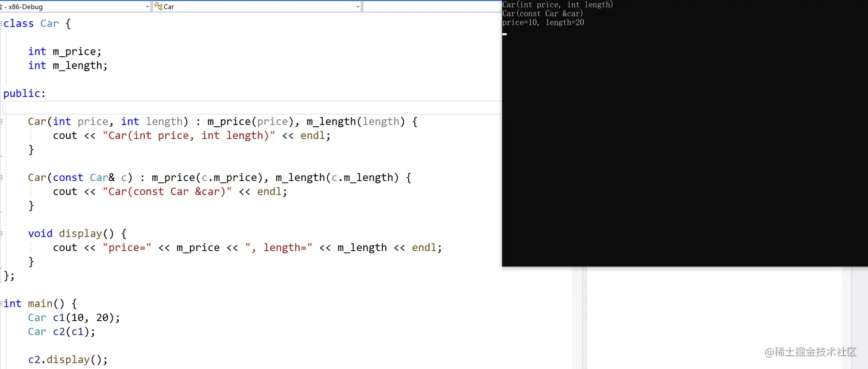
Task: Click the "price=" string in display()
Action: click(x=127, y=248)
